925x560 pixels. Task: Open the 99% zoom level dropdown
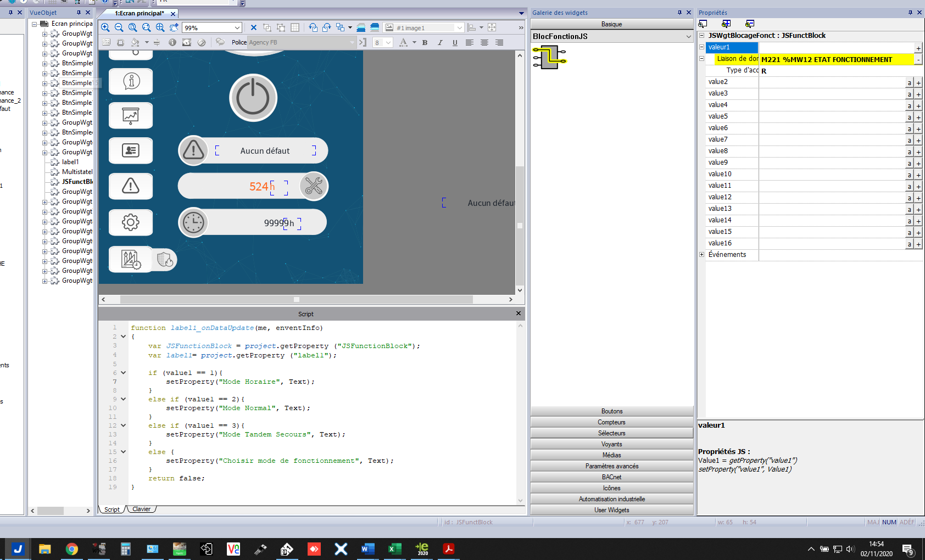click(x=237, y=27)
